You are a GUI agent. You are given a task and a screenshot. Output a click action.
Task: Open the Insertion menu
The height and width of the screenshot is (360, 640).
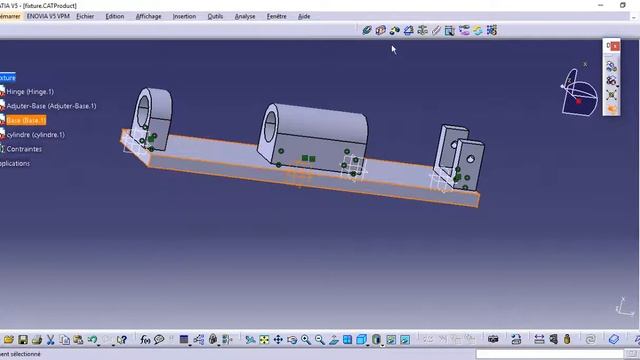[184, 16]
